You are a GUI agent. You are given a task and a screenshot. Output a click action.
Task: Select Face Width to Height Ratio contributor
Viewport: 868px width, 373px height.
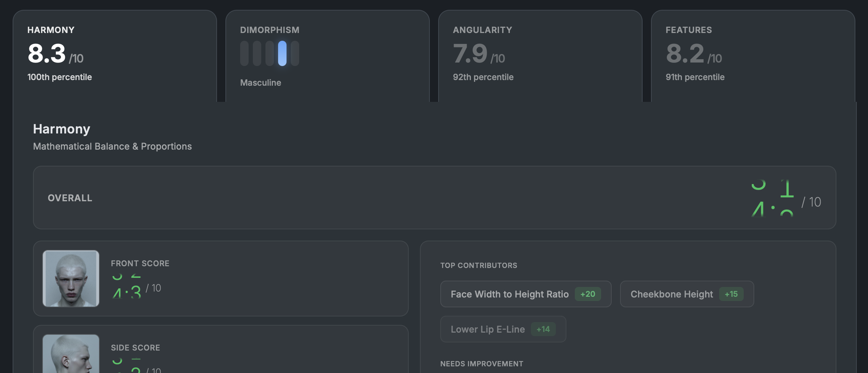click(509, 294)
